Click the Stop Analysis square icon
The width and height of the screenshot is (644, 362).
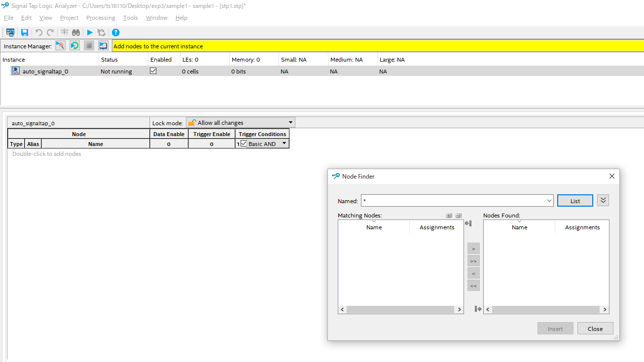click(89, 46)
